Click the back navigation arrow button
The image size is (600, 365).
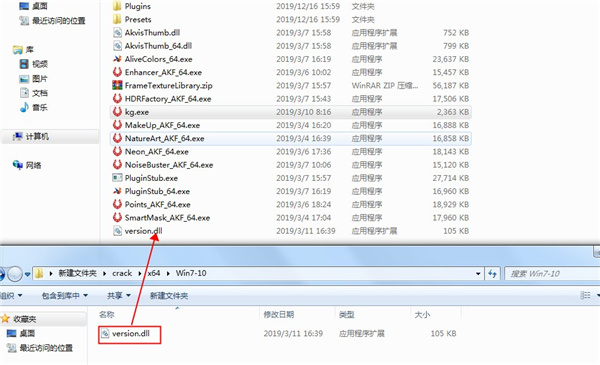pyautogui.click(x=2, y=274)
